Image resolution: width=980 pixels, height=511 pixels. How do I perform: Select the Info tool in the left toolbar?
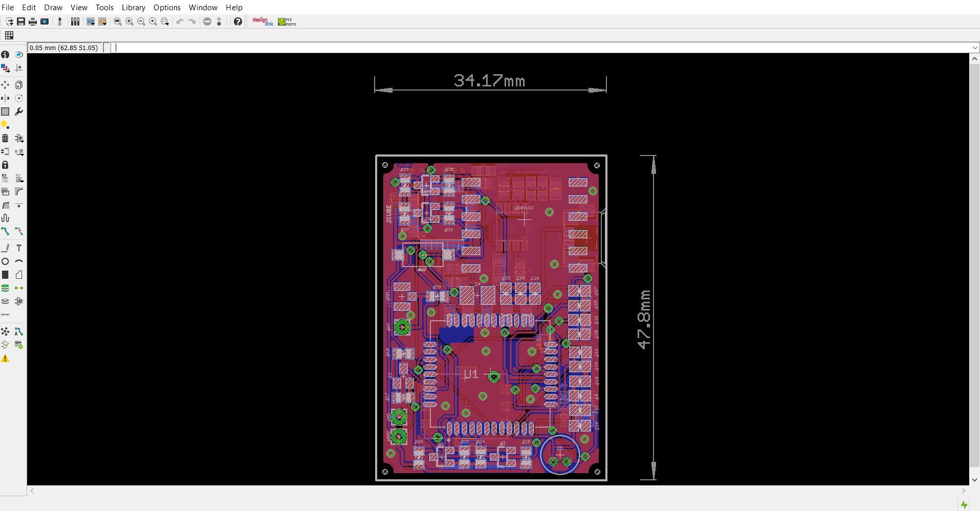click(x=5, y=55)
